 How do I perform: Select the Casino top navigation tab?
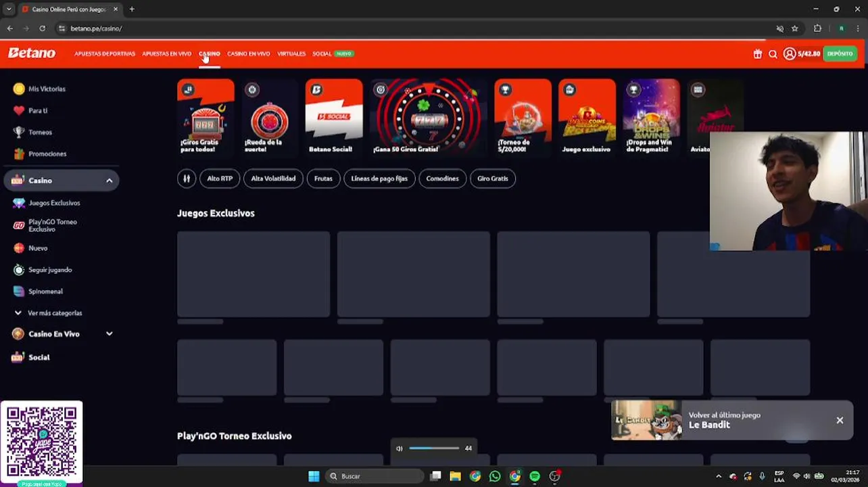tap(210, 53)
